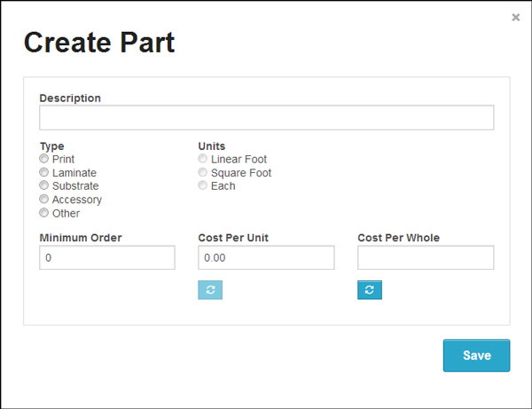This screenshot has width=532, height=409.
Task: Select the Print type radio button
Action: pyautogui.click(x=43, y=159)
